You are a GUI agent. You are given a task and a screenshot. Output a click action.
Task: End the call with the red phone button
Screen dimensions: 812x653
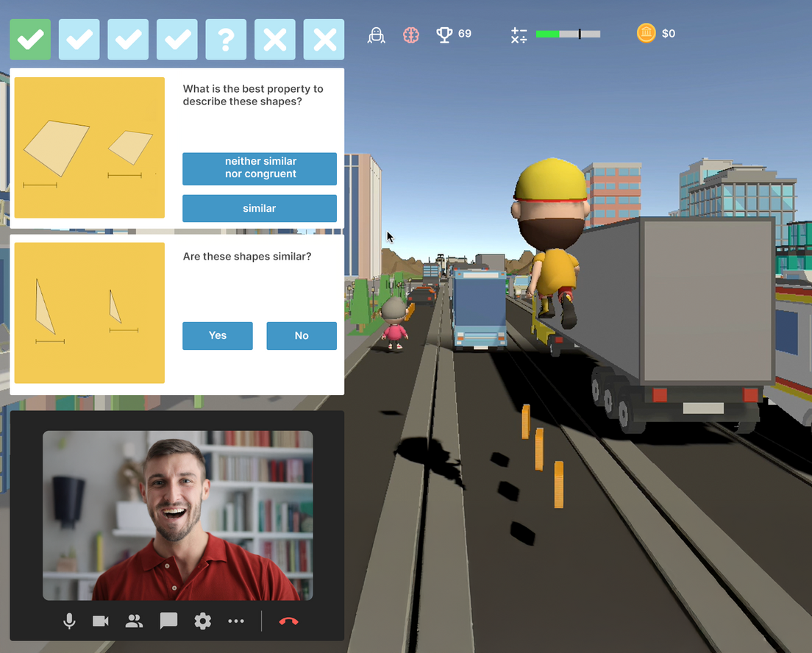pos(288,621)
